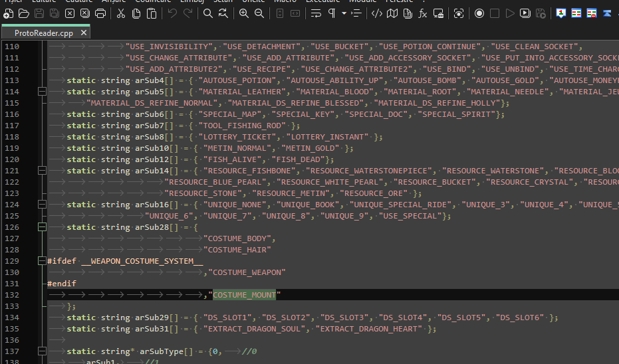Toggle horizontal scroll synchronization icon
This screenshot has width=619, height=364.
[295, 14]
